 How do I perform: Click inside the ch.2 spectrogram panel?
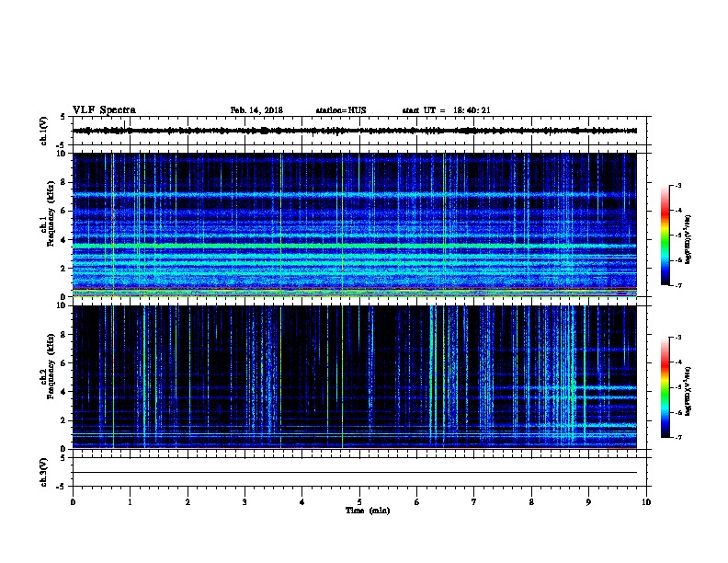355,377
